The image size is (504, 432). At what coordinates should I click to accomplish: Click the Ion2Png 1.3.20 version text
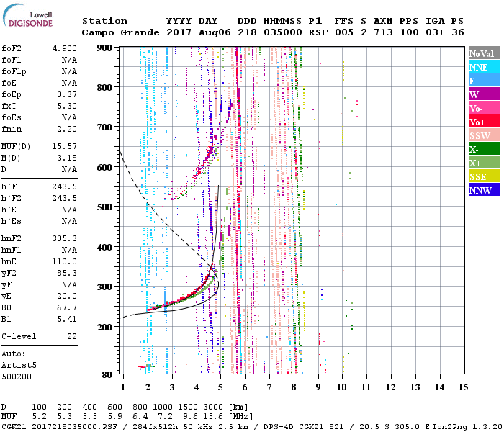tap(467, 426)
